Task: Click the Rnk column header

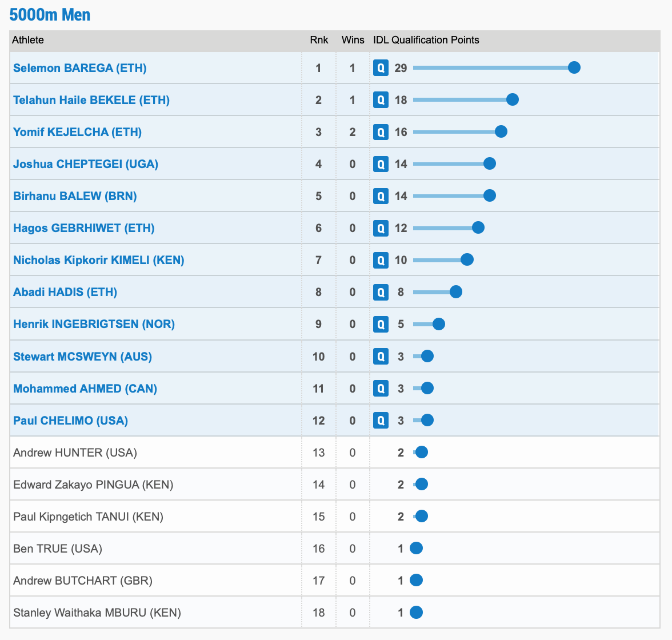Action: point(319,40)
